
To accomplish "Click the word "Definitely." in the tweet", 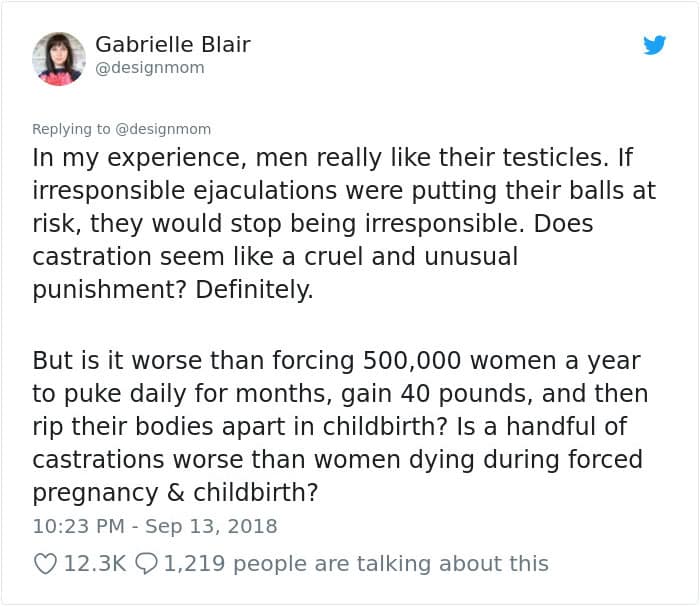I will [254, 289].
